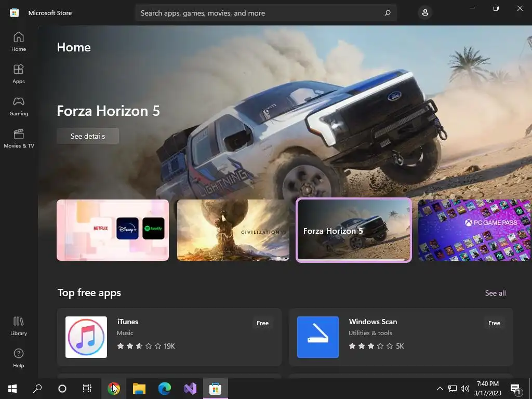Open the Help page
The image size is (532, 399).
pyautogui.click(x=19, y=358)
